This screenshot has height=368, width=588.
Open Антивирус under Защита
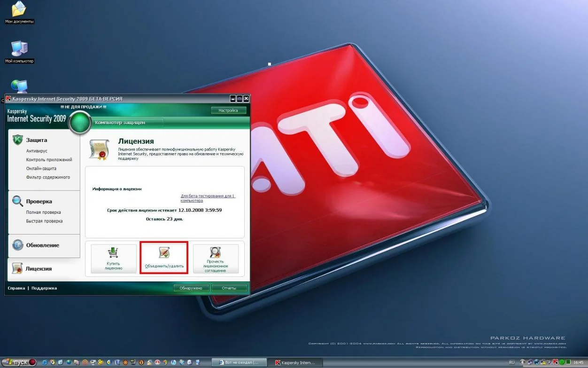click(x=37, y=151)
